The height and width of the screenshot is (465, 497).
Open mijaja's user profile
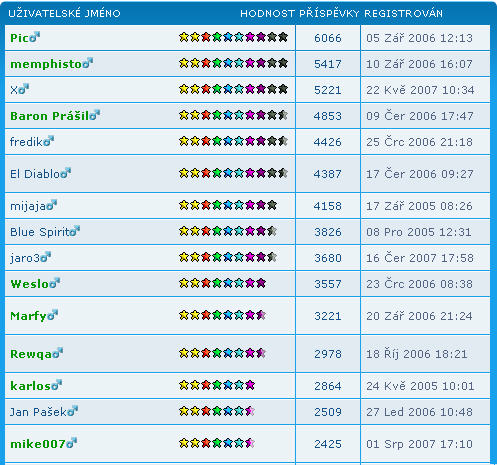pos(28,206)
